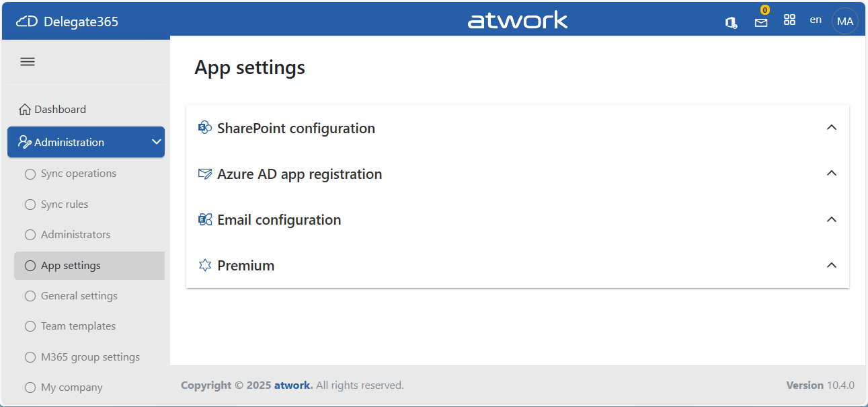The image size is (868, 407).
Task: Open the mail notifications icon
Action: tap(761, 22)
